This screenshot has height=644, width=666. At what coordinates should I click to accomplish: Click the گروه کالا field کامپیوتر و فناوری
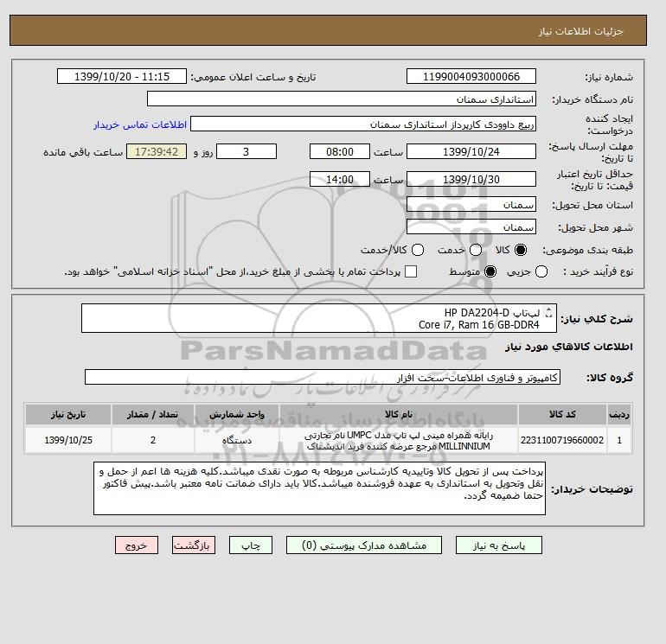pos(323,377)
